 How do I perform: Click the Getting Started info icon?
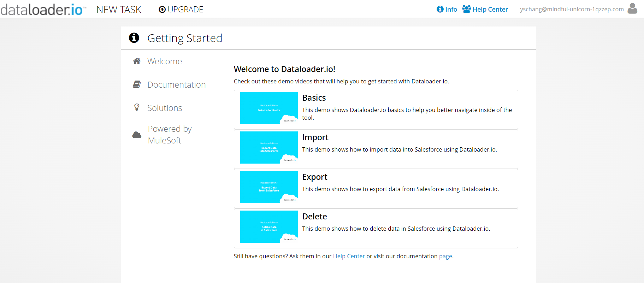click(134, 37)
